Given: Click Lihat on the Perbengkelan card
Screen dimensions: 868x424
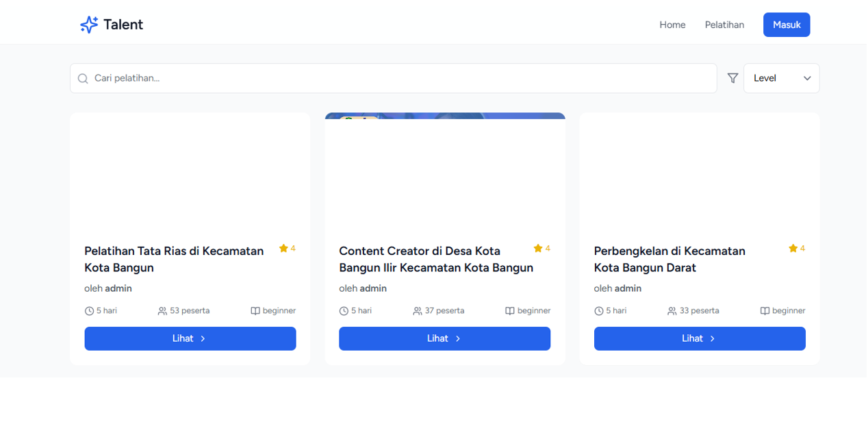Looking at the screenshot, I should tap(699, 338).
